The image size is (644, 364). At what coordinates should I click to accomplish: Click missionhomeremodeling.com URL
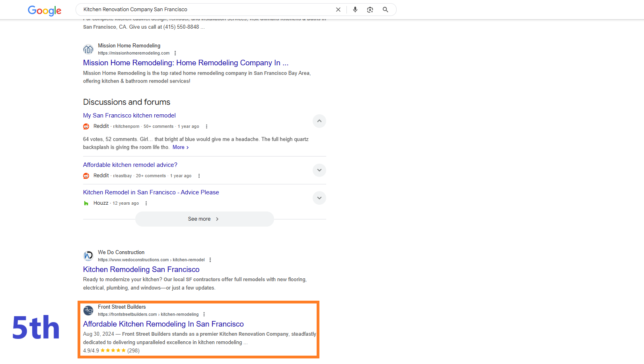pos(134,53)
